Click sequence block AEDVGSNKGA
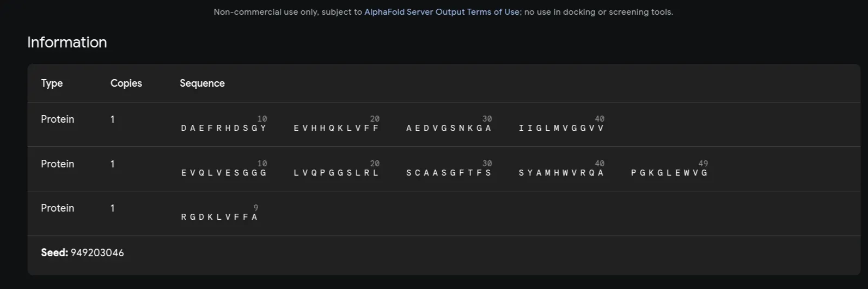The height and width of the screenshot is (289, 868). (449, 128)
